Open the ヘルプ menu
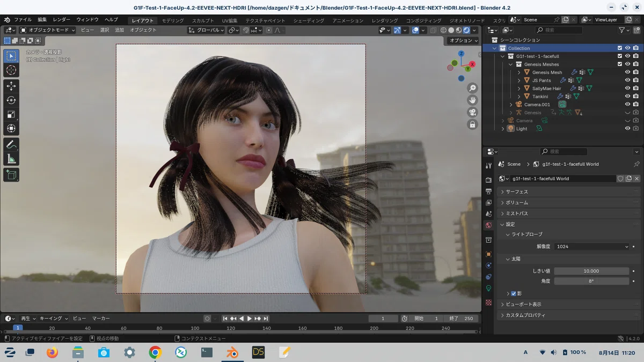This screenshot has height=362, width=644. tap(112, 20)
